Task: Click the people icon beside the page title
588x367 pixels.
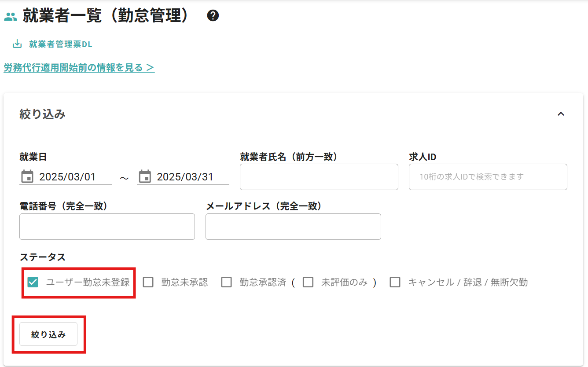Action: coord(11,17)
